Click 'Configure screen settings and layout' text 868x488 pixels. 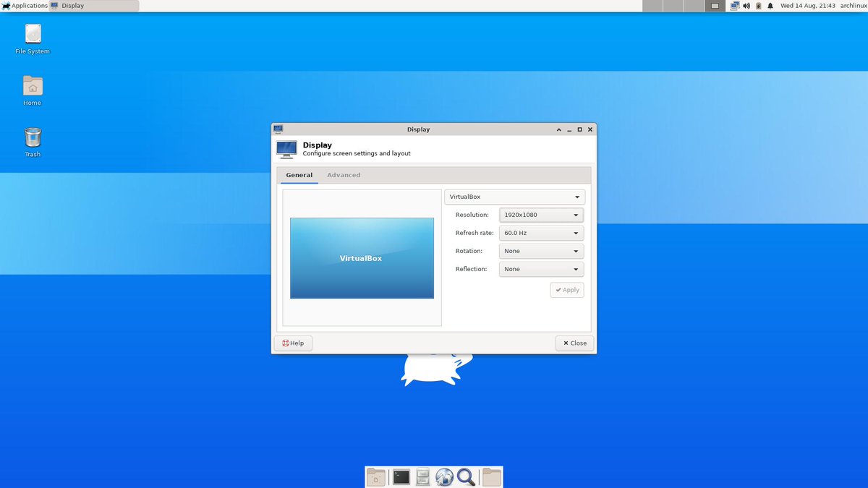[x=357, y=153]
